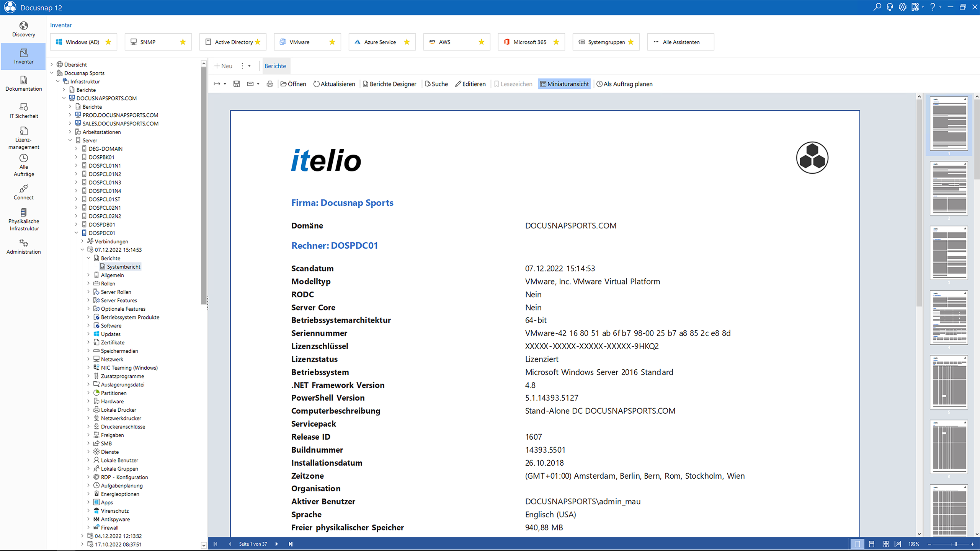Open the email options dropdown arrow
Viewport: 980px width, 551px height.
click(258, 84)
